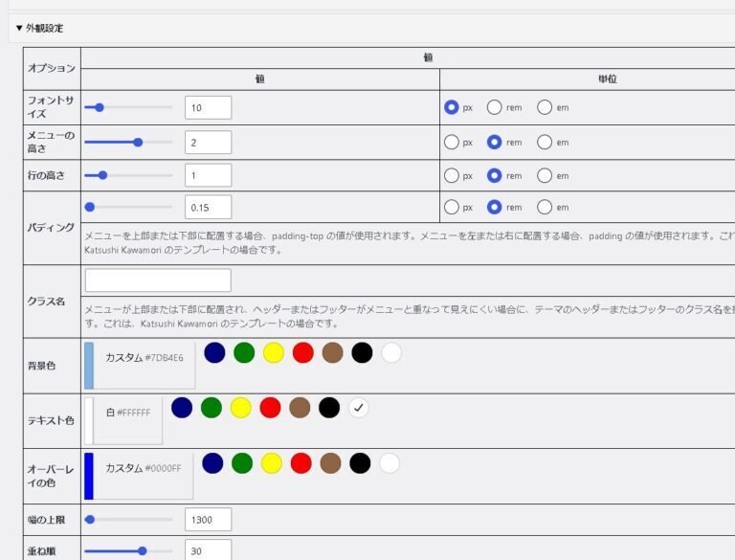Select rem unit for メニューの高さ
The image size is (735, 560).
(x=494, y=142)
